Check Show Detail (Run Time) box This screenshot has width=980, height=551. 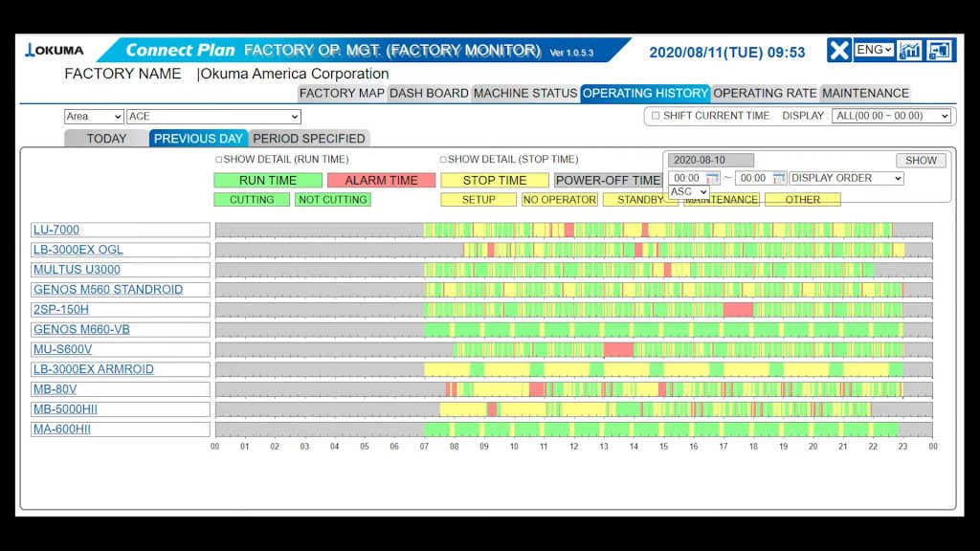[x=218, y=160]
